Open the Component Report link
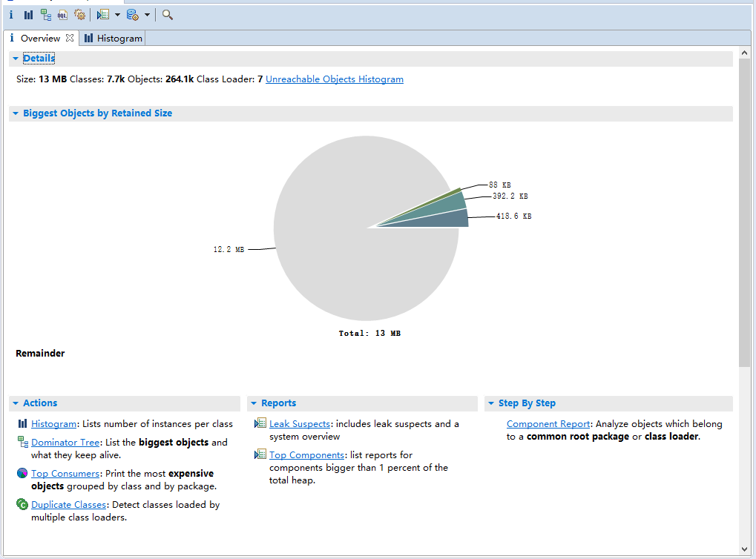 548,423
